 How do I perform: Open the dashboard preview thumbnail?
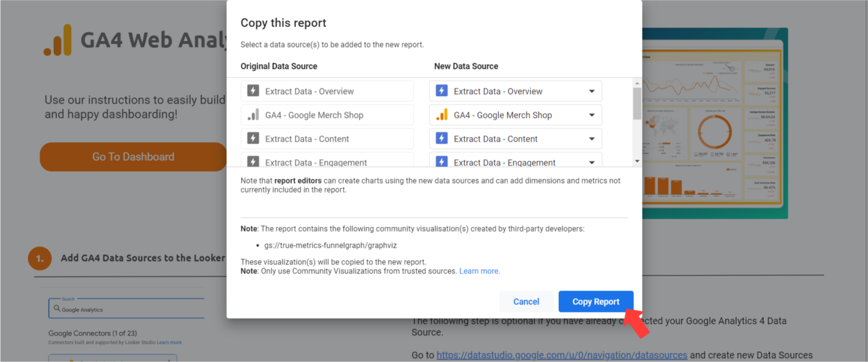[715, 123]
